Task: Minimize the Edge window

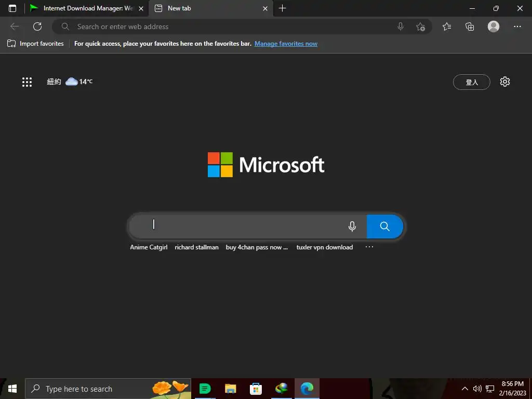Action: (x=472, y=8)
